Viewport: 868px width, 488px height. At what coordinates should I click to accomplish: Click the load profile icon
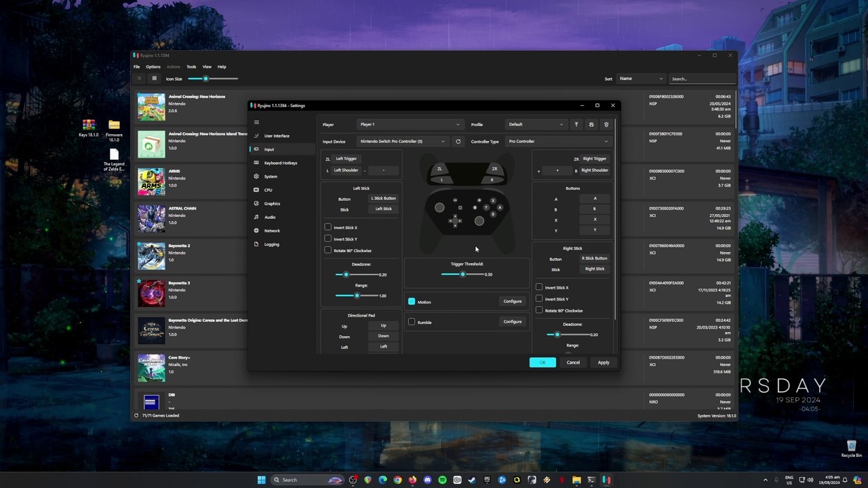point(576,125)
